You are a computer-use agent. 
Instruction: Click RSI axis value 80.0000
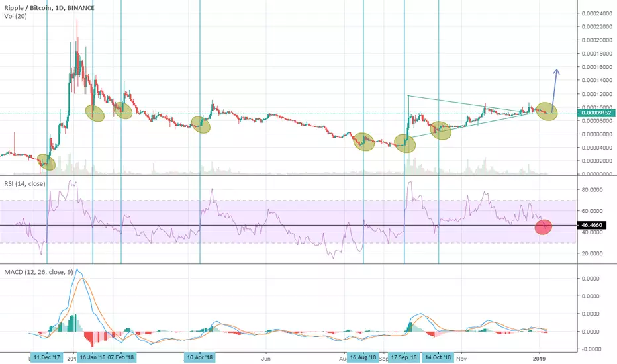click(593, 190)
